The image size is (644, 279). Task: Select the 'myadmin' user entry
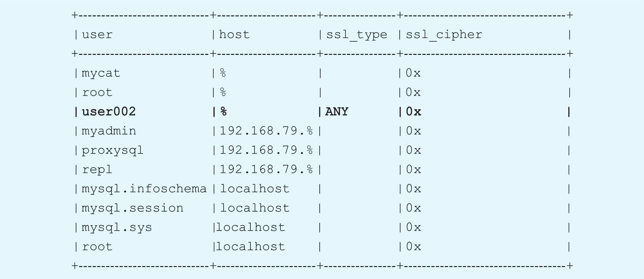pyautogui.click(x=109, y=131)
